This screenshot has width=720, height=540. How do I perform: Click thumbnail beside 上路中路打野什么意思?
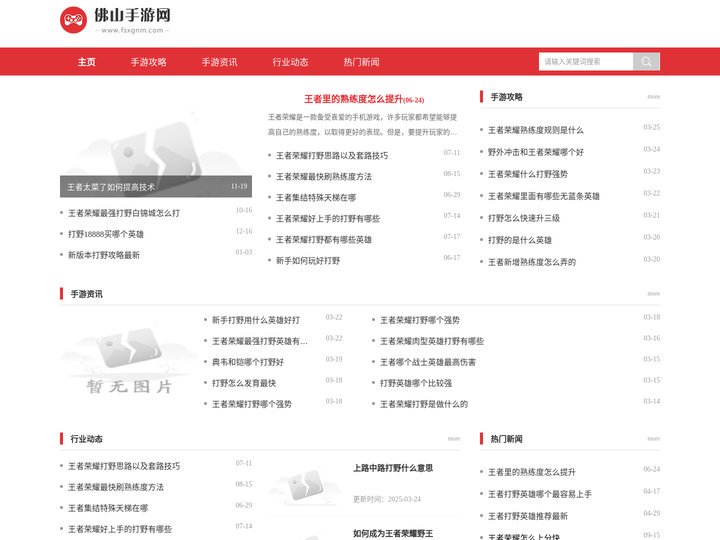(x=306, y=484)
